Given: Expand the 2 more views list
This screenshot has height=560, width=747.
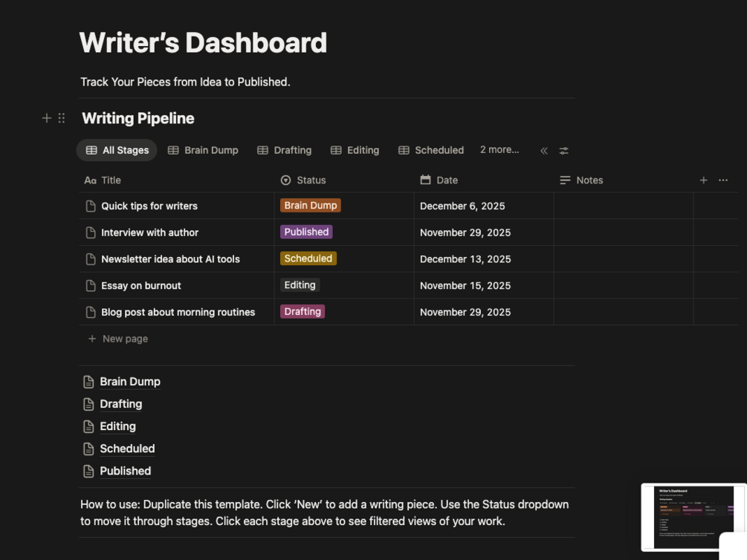Looking at the screenshot, I should 499,150.
